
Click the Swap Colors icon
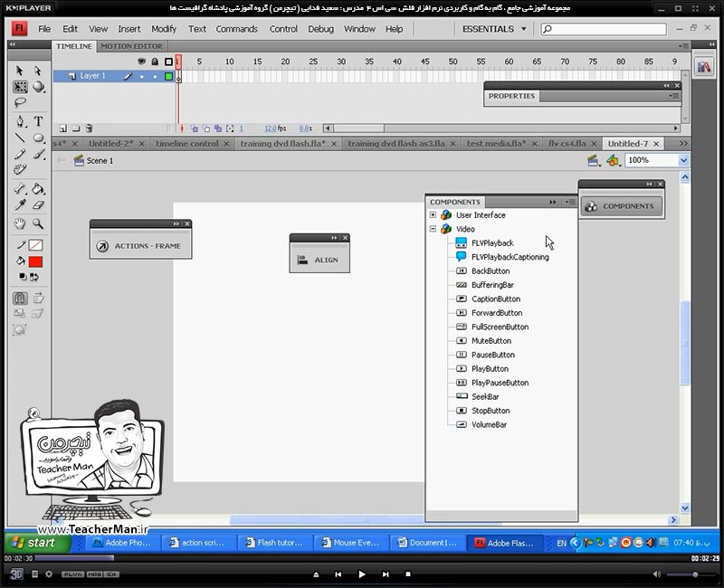pos(34,277)
